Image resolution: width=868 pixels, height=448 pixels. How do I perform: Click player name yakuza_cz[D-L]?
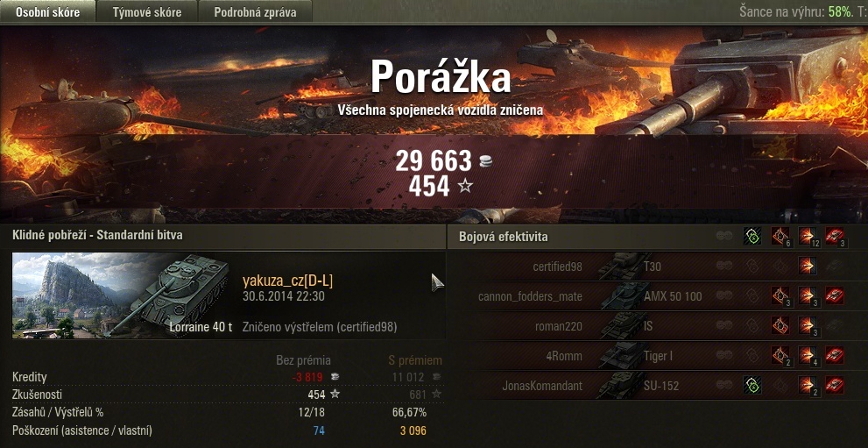(x=287, y=281)
